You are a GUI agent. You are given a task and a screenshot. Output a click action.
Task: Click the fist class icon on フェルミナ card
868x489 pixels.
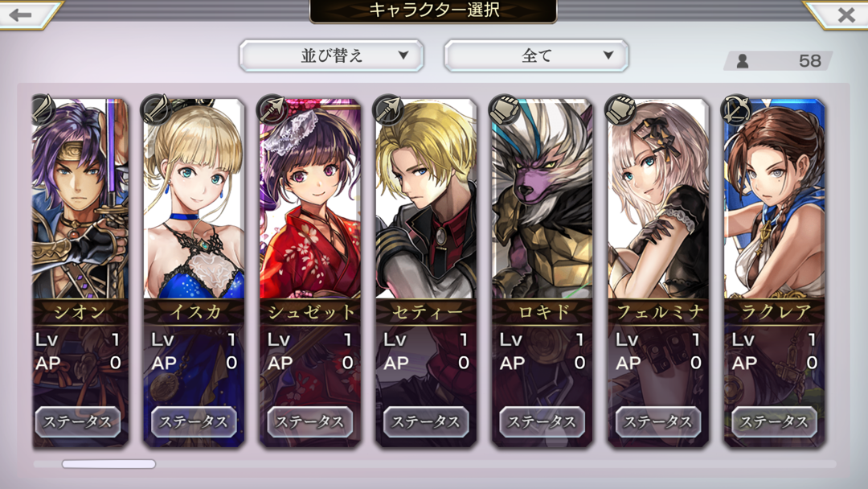coord(620,109)
